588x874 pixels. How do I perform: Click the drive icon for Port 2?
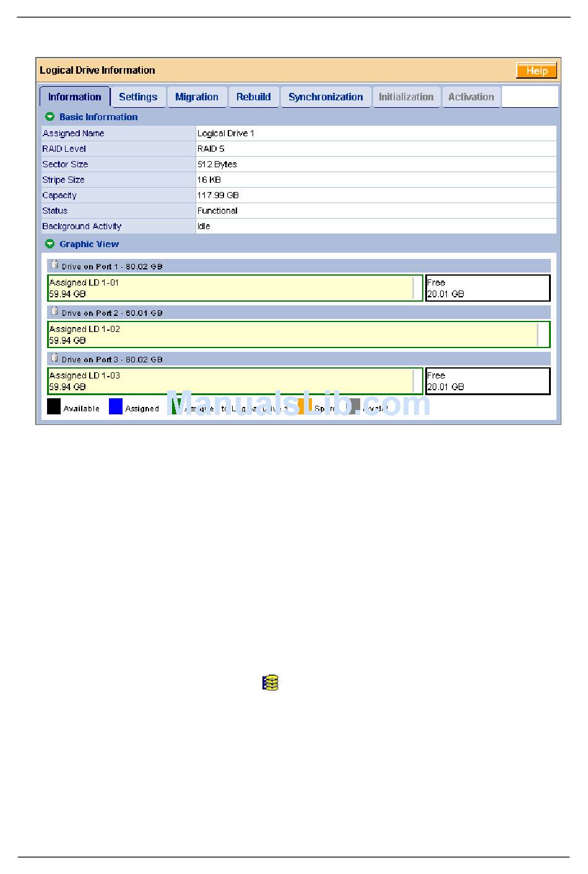pos(54,312)
